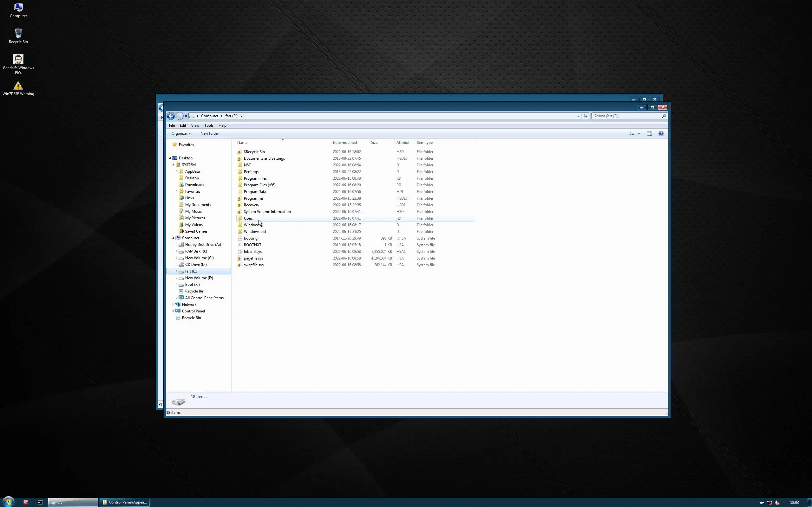The image size is (812, 507).
Task: Open the command prompt taskbar icon
Action: (x=40, y=502)
